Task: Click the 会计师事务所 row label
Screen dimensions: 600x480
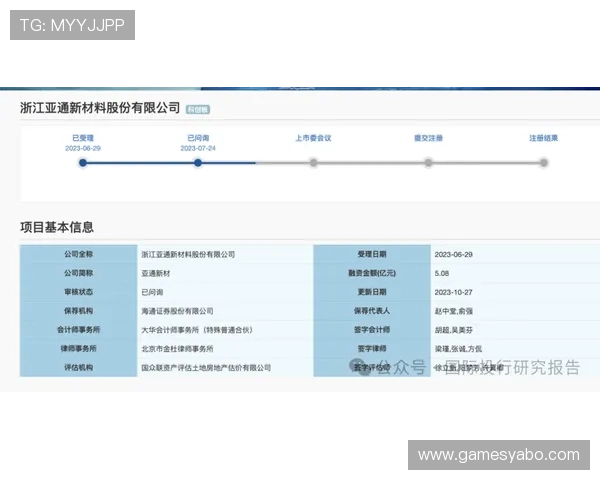Action: click(78, 329)
